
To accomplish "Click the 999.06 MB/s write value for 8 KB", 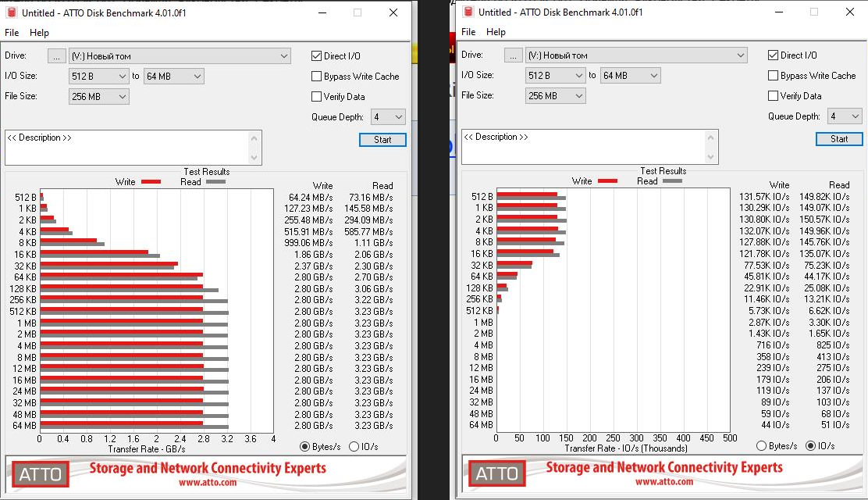I will pyautogui.click(x=308, y=243).
